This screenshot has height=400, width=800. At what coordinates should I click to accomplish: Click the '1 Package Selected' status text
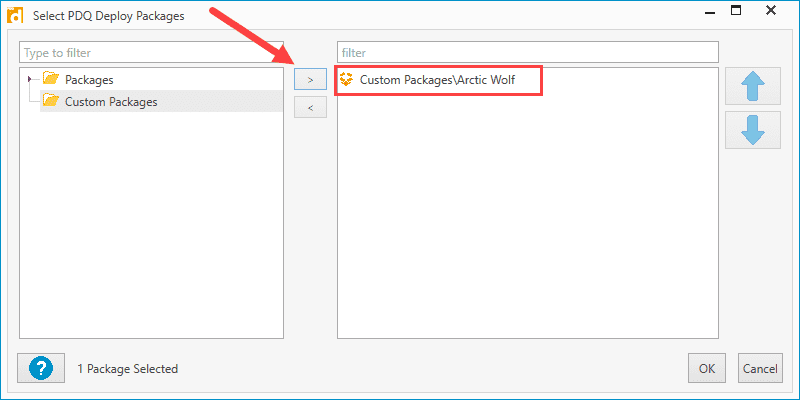pos(128,368)
